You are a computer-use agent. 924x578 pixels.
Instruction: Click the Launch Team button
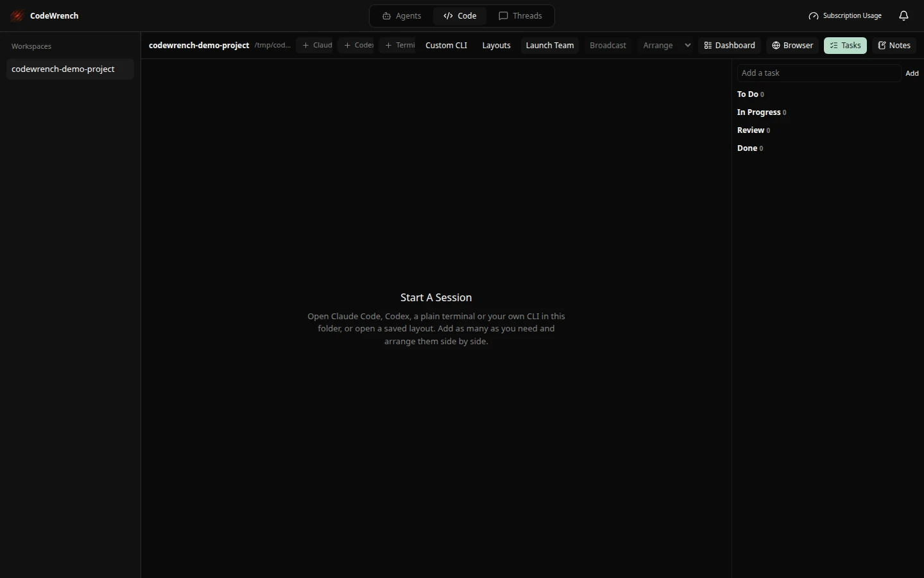550,46
